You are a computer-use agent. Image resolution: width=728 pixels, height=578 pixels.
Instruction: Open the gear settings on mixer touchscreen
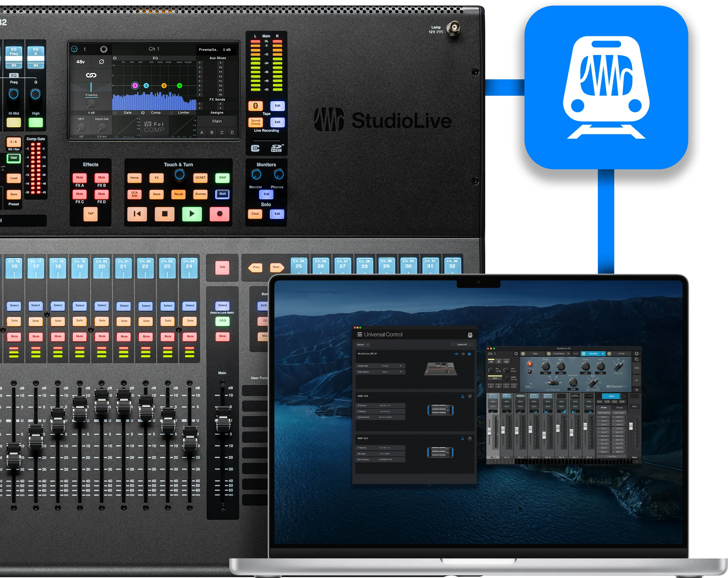pos(104,49)
